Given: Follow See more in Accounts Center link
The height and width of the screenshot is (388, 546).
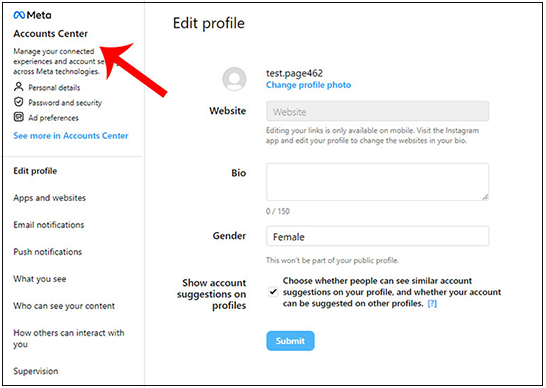Looking at the screenshot, I should click(71, 136).
